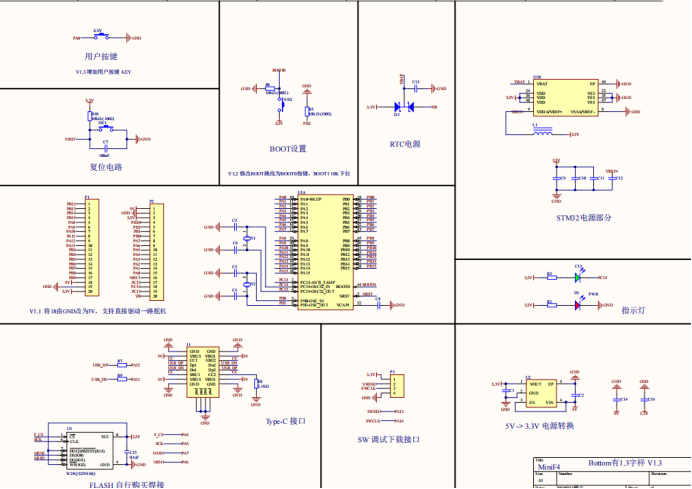Click the RTC电源 section label
692x489 pixels.
(x=405, y=144)
